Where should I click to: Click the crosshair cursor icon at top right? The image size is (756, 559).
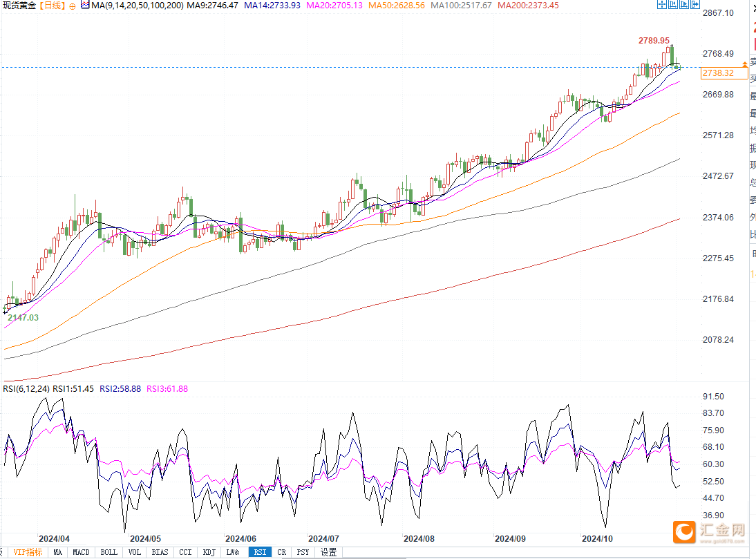coord(662,5)
